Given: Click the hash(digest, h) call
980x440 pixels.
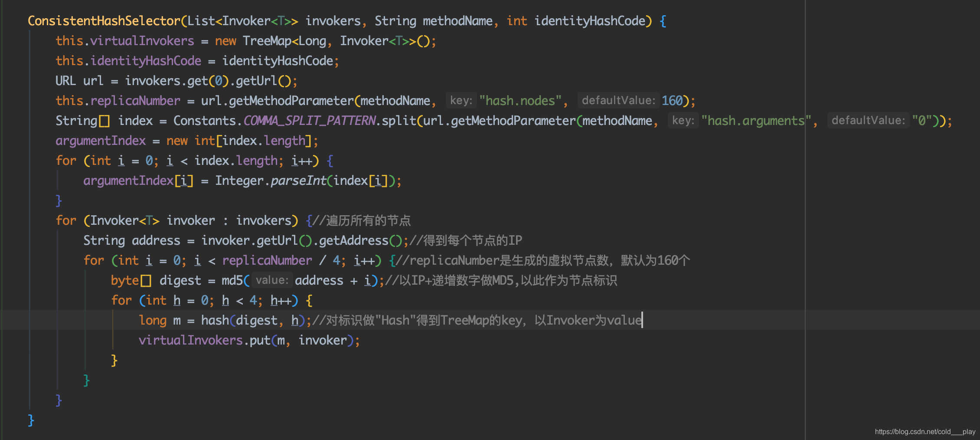Looking at the screenshot, I should click(x=253, y=320).
